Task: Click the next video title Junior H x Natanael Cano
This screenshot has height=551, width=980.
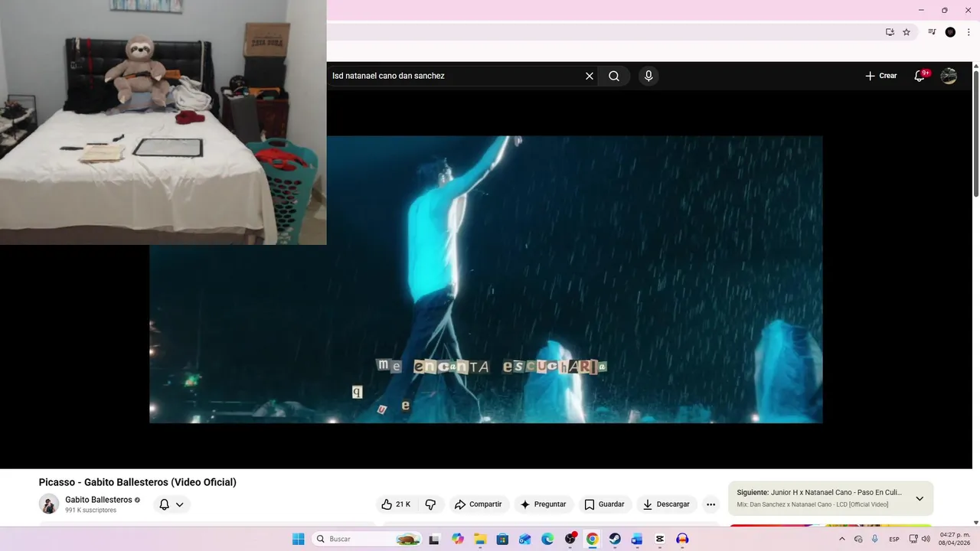Action: (x=836, y=492)
